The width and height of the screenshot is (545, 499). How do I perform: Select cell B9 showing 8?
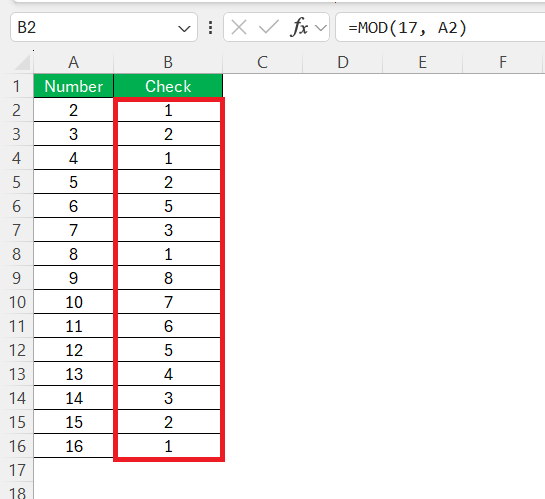coord(168,278)
